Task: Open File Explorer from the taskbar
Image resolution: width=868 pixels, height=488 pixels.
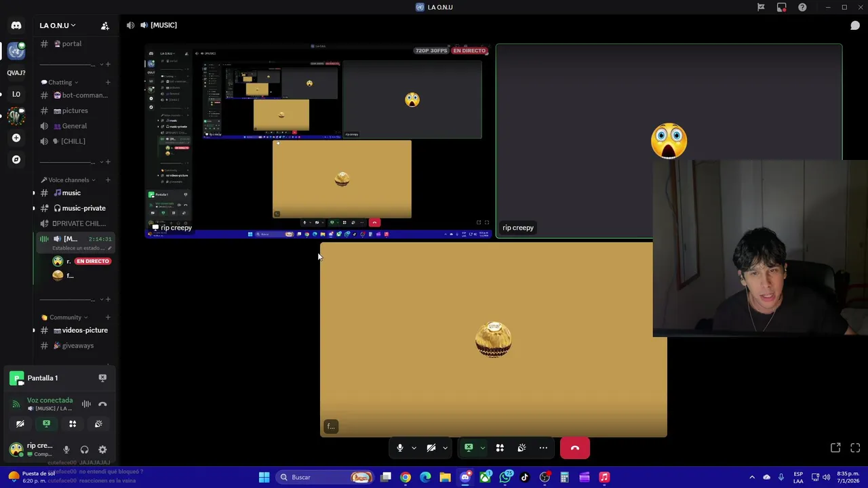Action: [x=446, y=477]
